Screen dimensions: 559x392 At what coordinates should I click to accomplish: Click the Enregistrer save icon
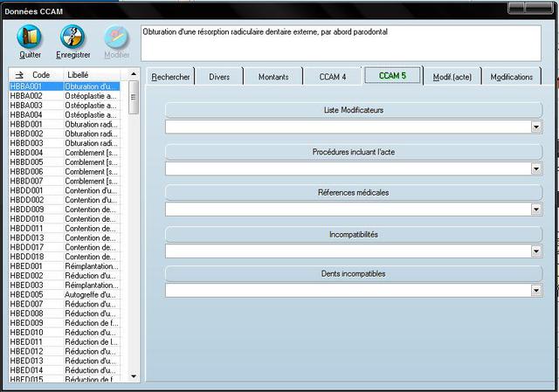(x=72, y=37)
